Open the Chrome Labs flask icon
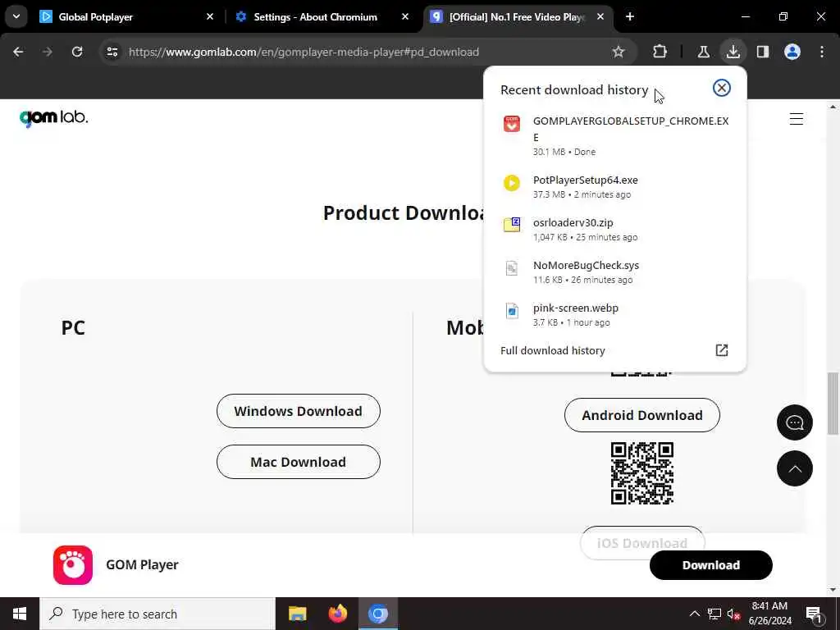840x630 pixels. (703, 52)
